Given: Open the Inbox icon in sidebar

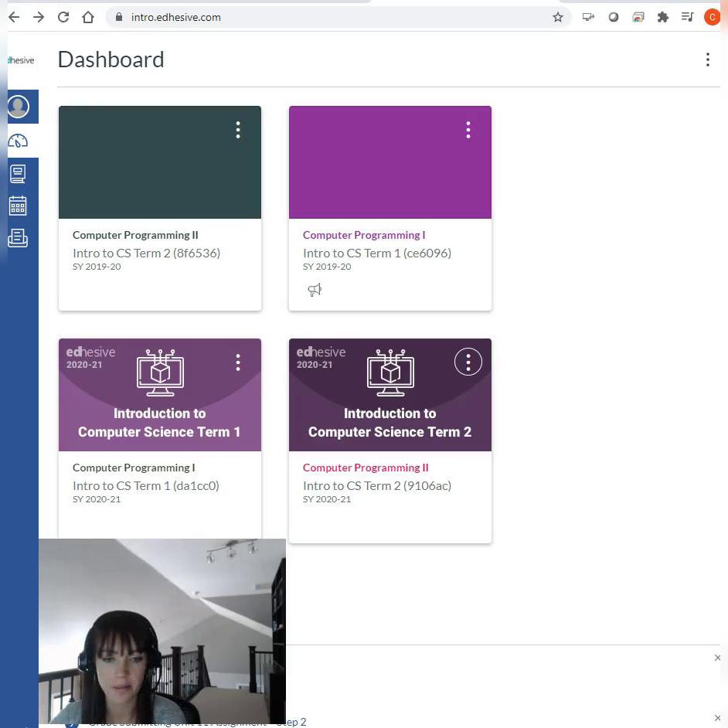Looking at the screenshot, I should (x=18, y=238).
